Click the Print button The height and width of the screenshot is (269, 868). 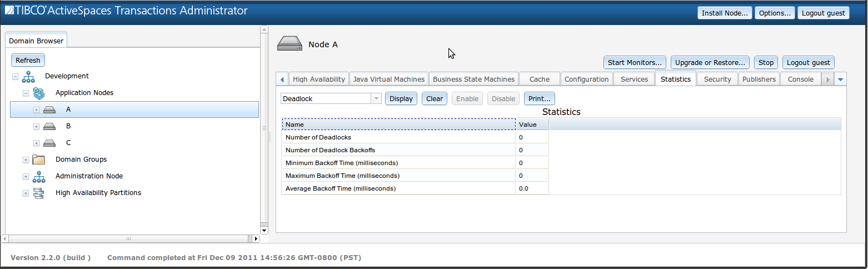pyautogui.click(x=540, y=98)
